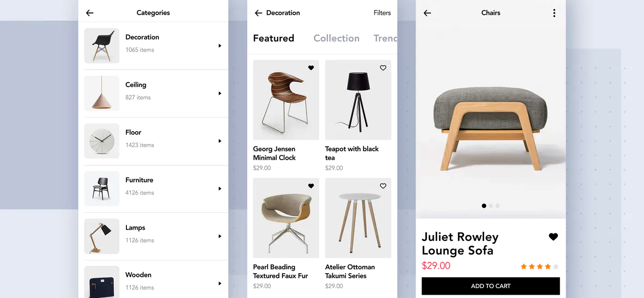Expand the Ceiling category arrow
This screenshot has width=644, height=298.
click(x=220, y=94)
